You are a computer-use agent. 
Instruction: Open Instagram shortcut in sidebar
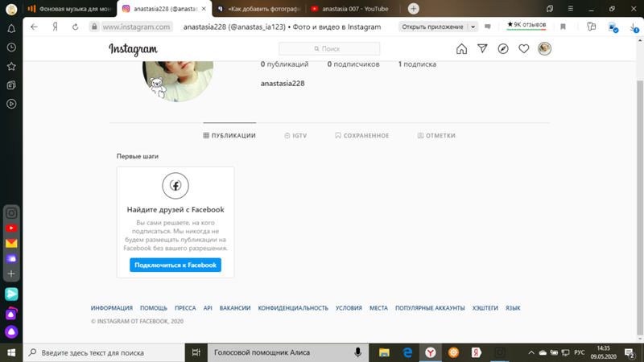tap(11, 213)
